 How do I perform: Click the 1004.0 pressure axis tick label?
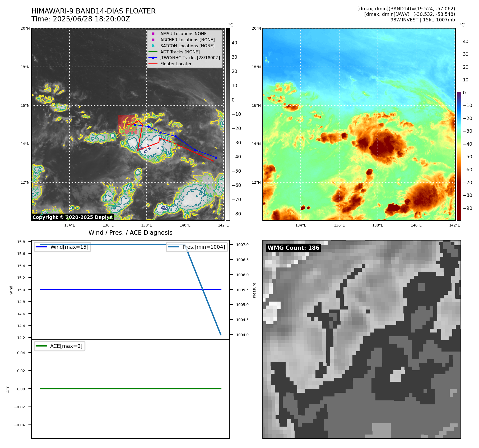(242, 335)
